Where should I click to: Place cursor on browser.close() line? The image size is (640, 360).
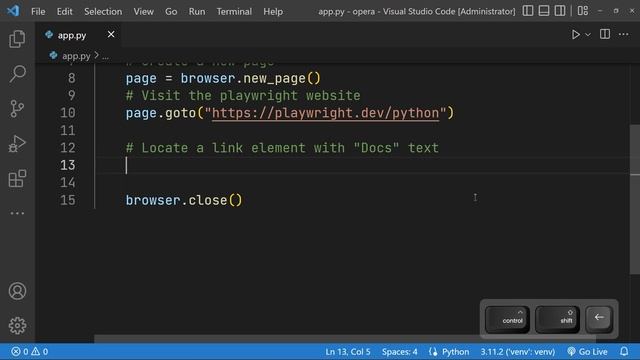184,200
